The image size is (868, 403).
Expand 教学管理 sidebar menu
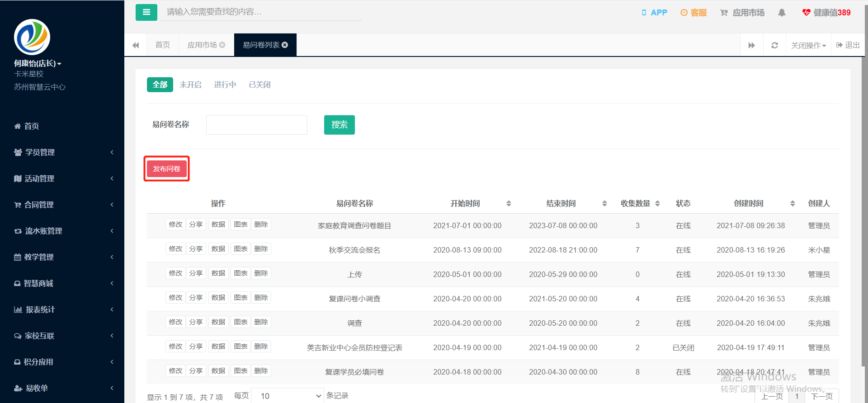click(x=62, y=257)
